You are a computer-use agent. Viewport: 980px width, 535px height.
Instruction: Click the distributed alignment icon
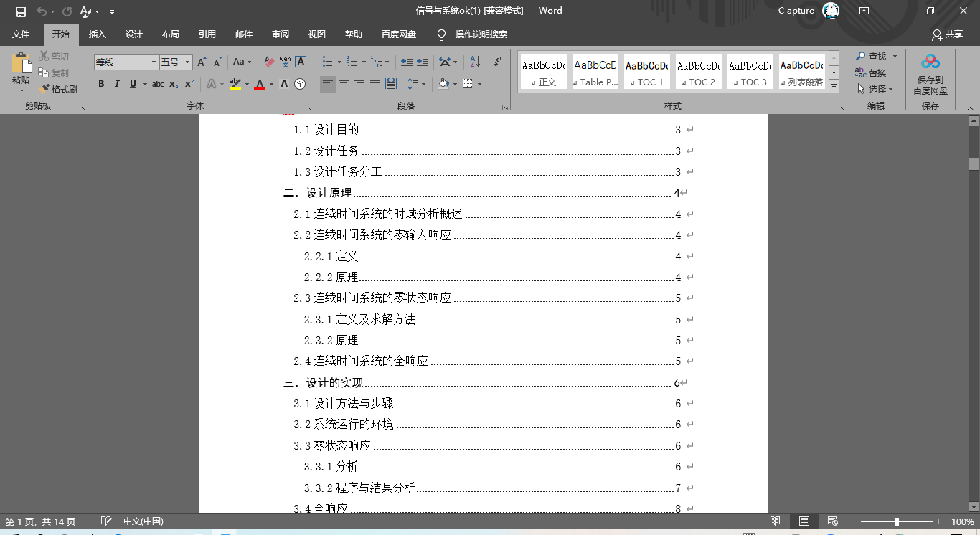391,84
